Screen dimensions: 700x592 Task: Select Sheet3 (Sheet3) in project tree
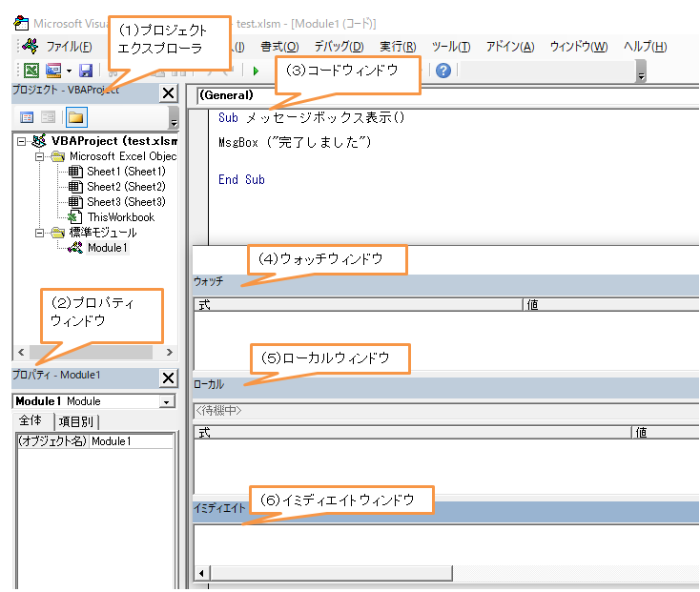[126, 202]
